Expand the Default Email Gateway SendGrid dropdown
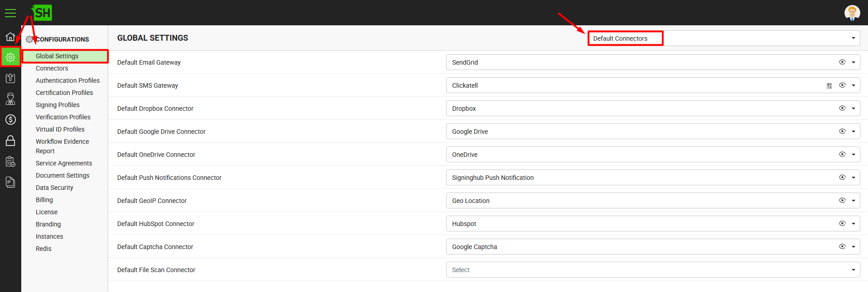 point(854,62)
